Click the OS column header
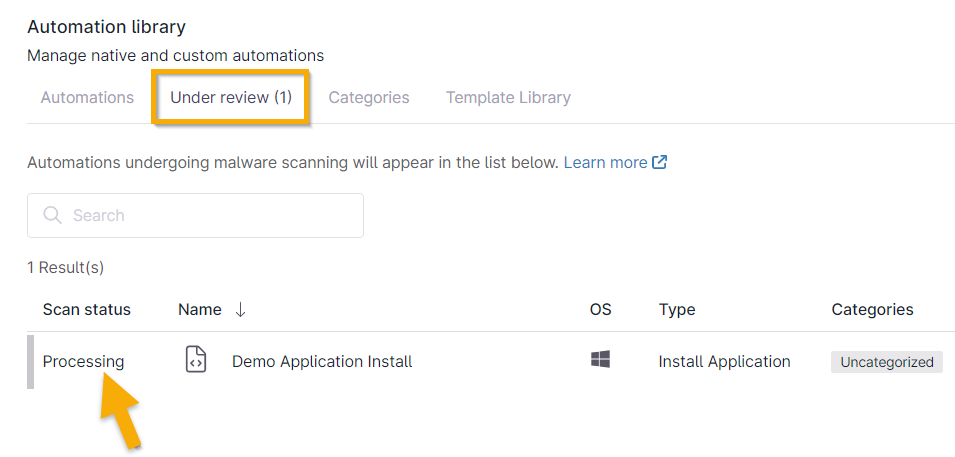Image resolution: width=955 pixels, height=457 pixels. click(600, 309)
